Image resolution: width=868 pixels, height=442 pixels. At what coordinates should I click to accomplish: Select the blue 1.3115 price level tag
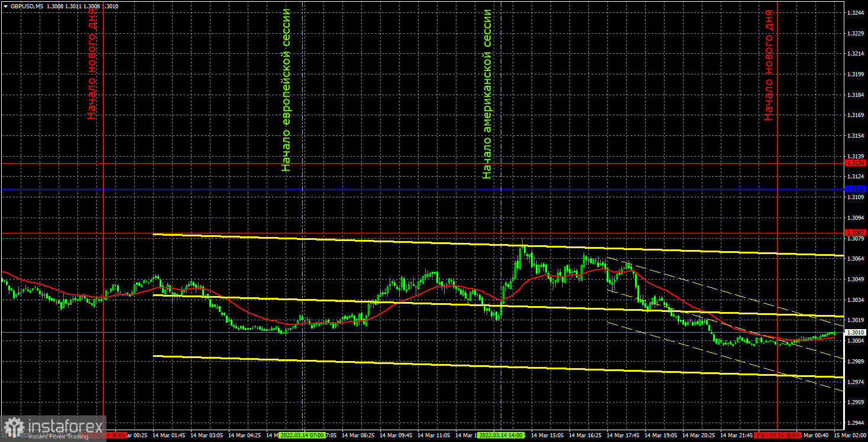pos(856,189)
